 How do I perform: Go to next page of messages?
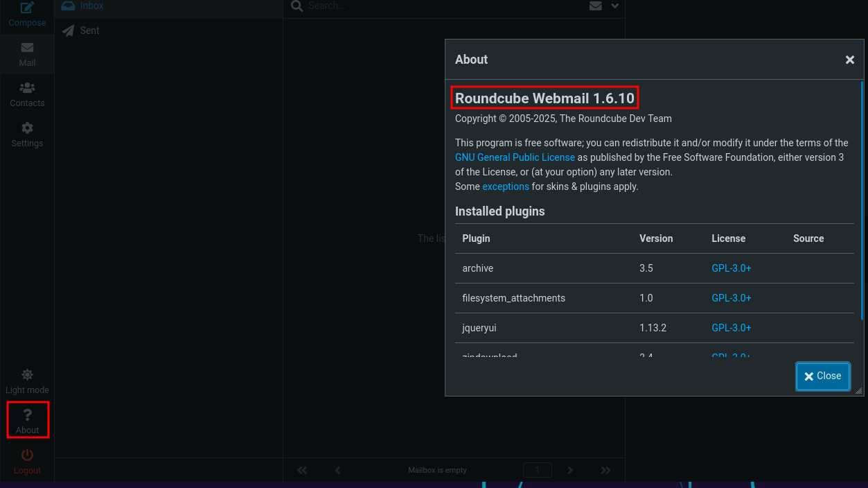click(570, 470)
